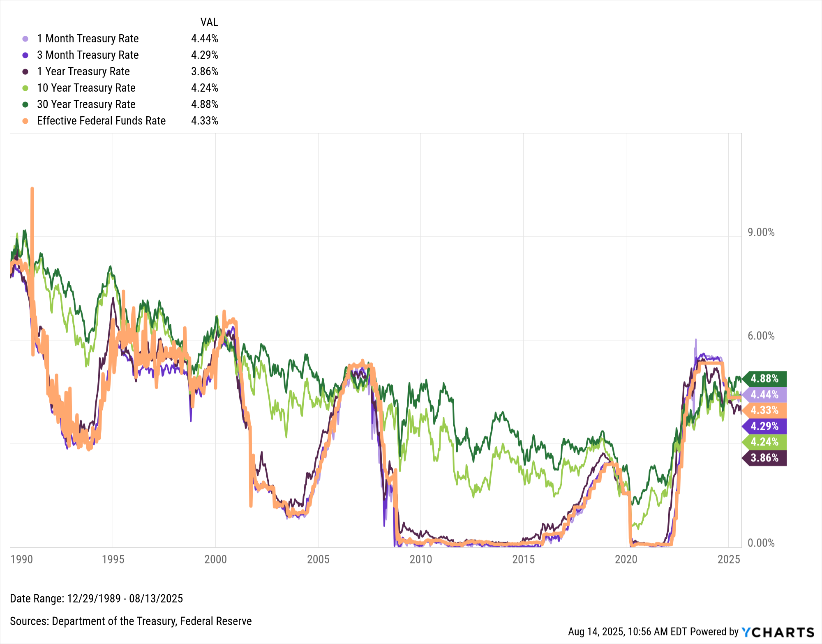
Task: Select the 3.86% dark value flag
Action: (x=764, y=458)
